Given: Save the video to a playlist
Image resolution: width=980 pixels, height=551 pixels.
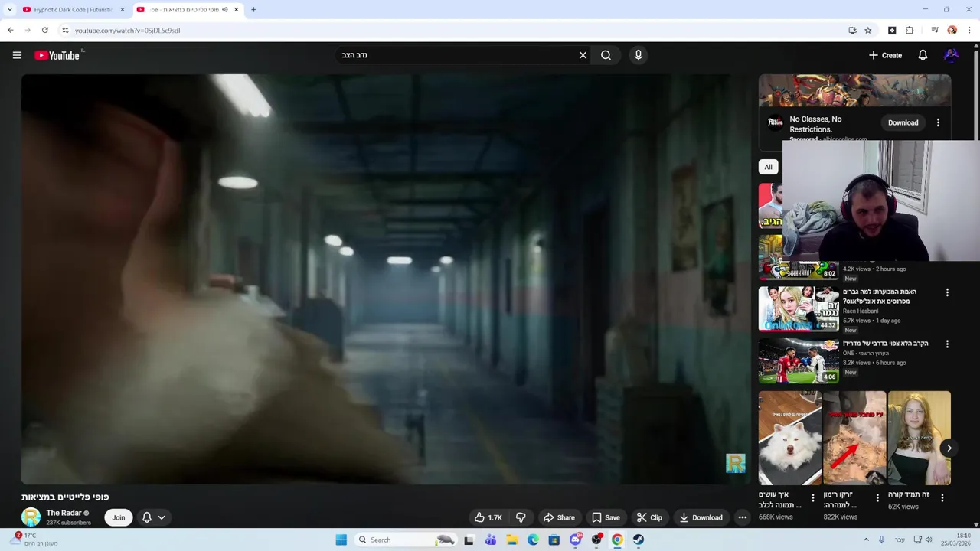Looking at the screenshot, I should [x=606, y=517].
